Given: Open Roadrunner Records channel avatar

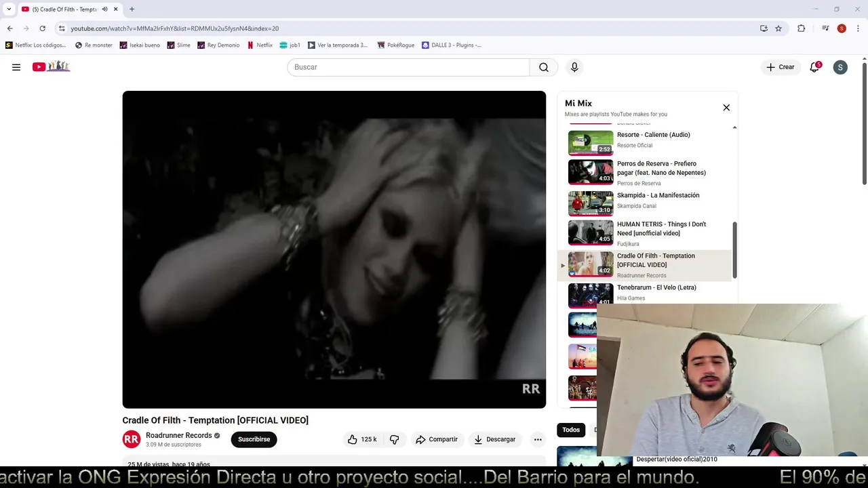Looking at the screenshot, I should (x=131, y=439).
